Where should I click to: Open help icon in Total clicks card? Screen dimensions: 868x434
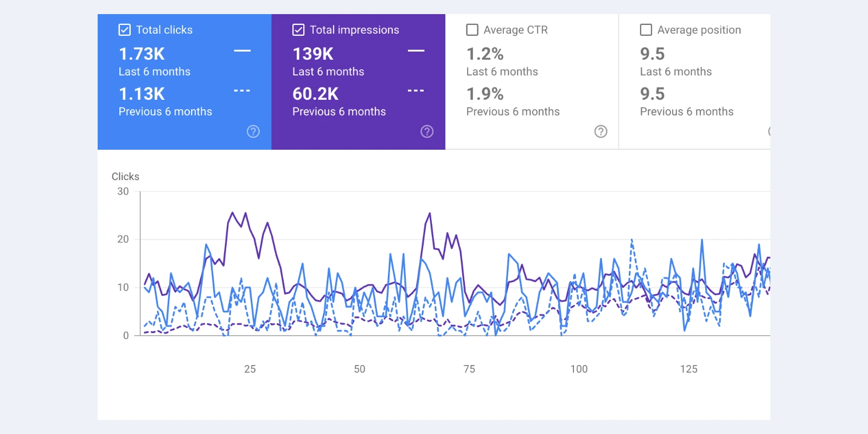(x=253, y=131)
